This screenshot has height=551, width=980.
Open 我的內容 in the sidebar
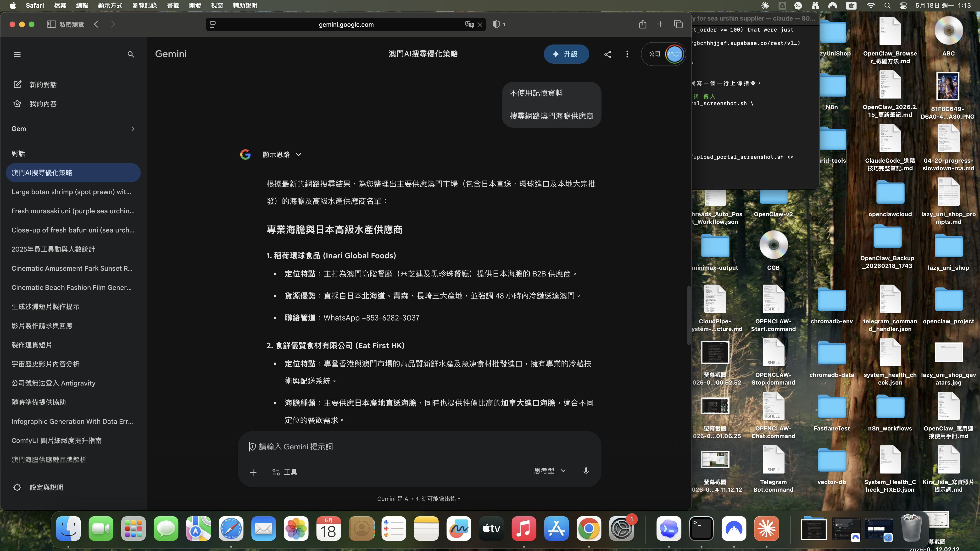35,103
